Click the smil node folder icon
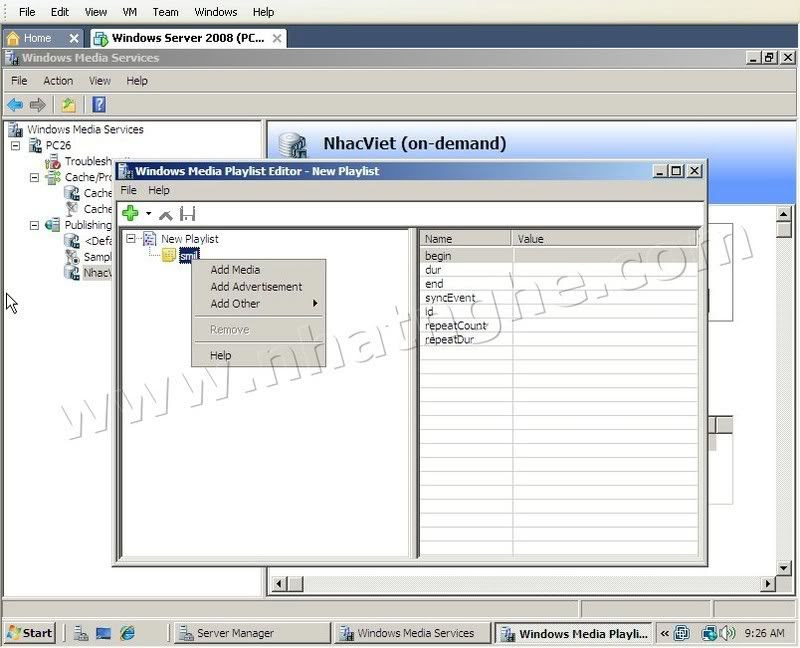 pos(169,255)
